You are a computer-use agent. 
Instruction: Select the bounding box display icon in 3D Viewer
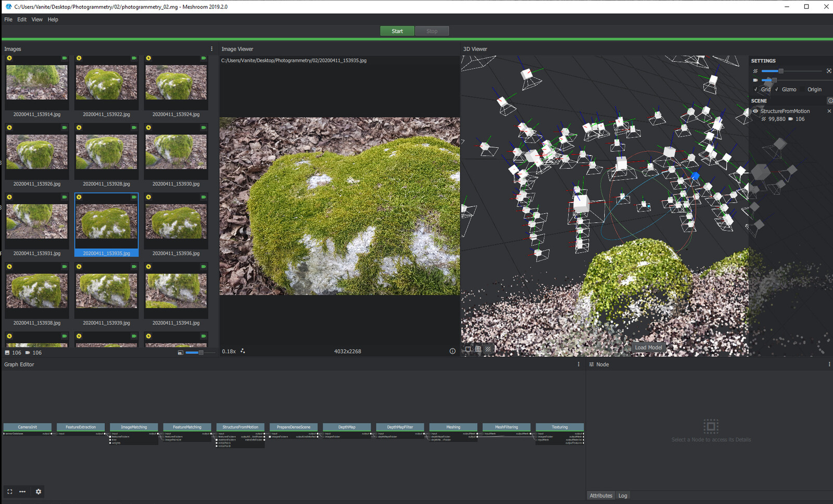click(x=469, y=349)
